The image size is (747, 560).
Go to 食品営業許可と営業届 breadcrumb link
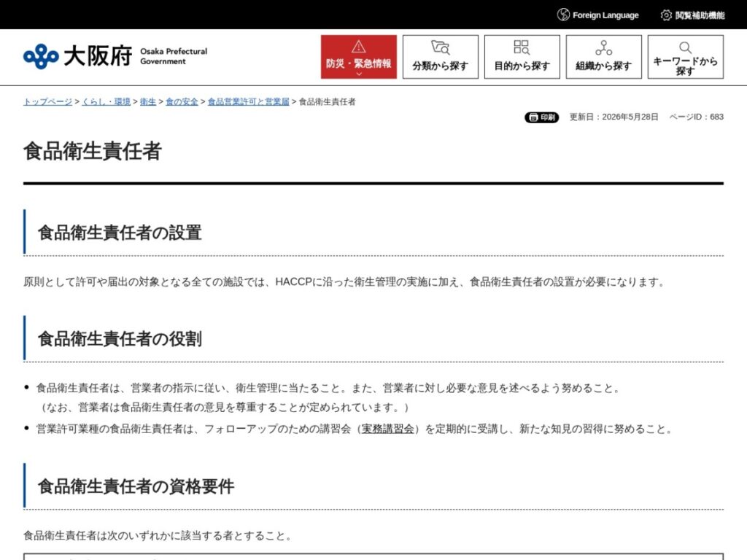(x=248, y=101)
